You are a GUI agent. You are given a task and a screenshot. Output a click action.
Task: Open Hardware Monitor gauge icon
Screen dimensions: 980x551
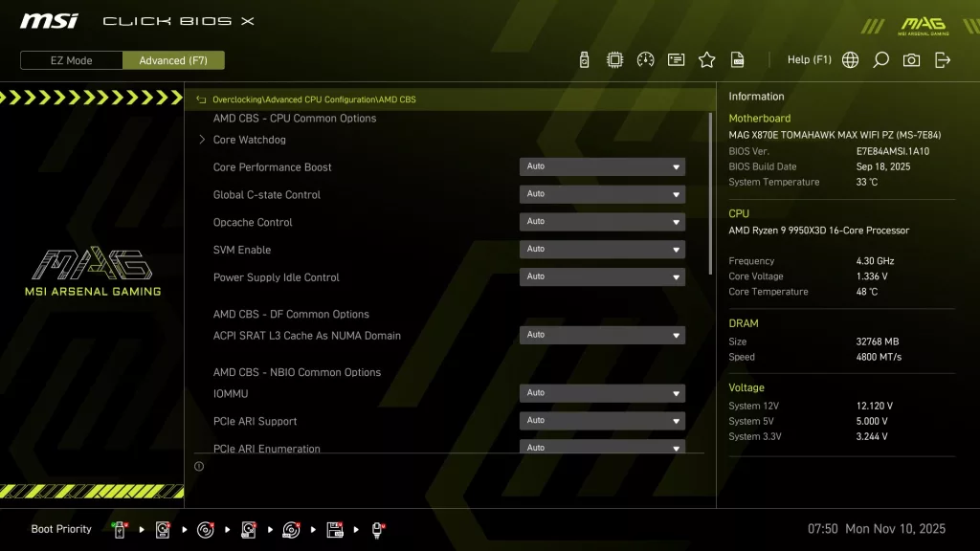(645, 58)
